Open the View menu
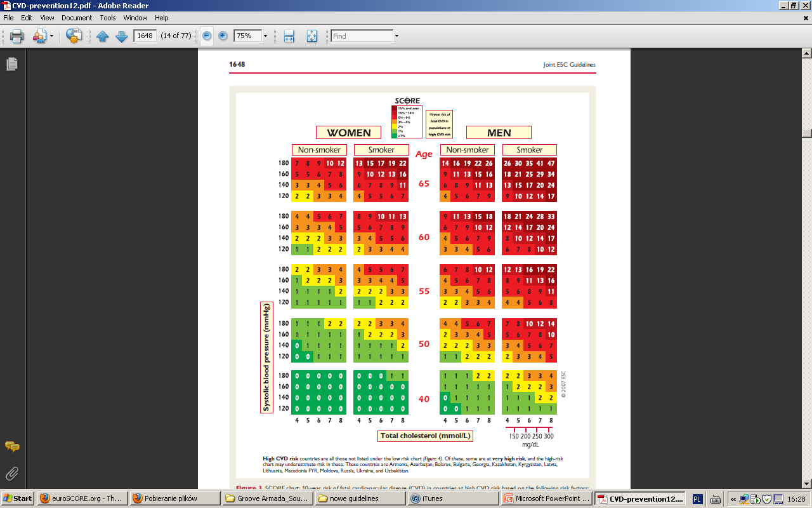 47,18
